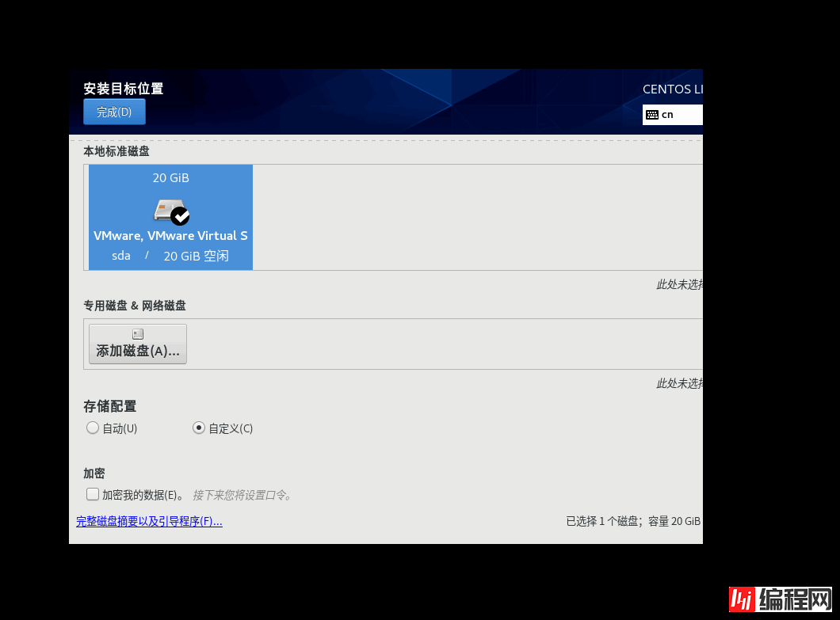Image resolution: width=840 pixels, height=620 pixels.
Task: Open the 完整磁盘摘要以及引导程序(F) link
Action: pyautogui.click(x=149, y=522)
